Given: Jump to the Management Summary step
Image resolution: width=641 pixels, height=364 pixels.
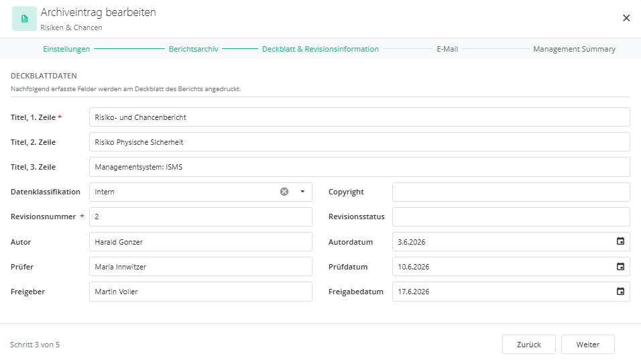Looking at the screenshot, I should [574, 49].
